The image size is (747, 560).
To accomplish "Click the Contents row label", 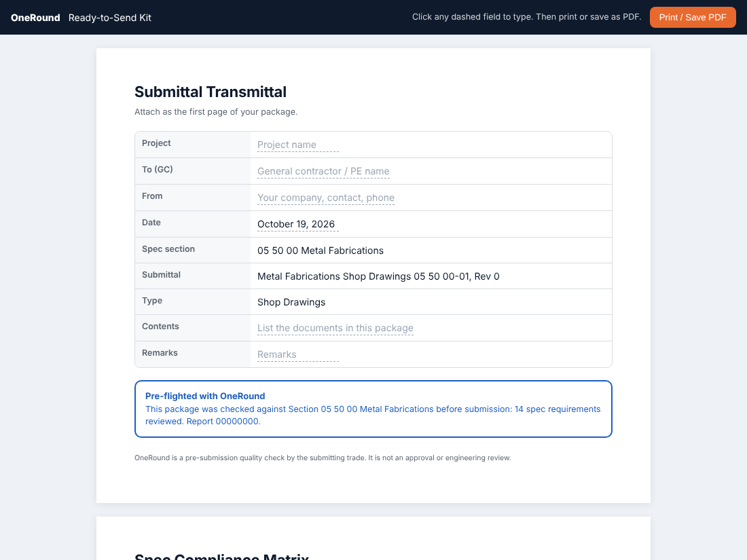I will (160, 326).
